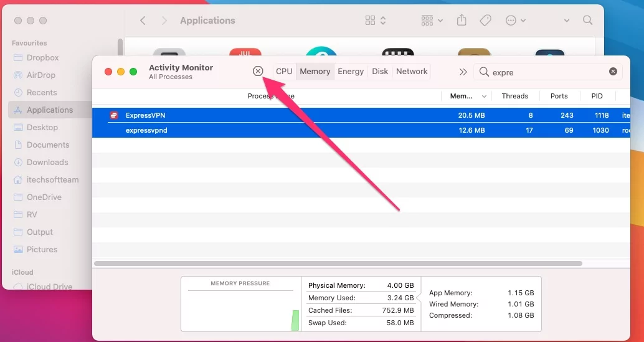Open OneDrive in the Finder sidebar
The image size is (644, 342).
[x=44, y=197]
